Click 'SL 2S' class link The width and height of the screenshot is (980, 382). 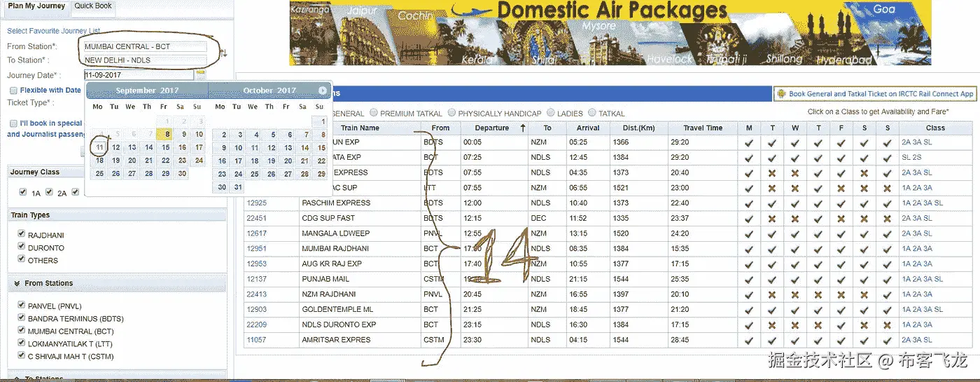tap(911, 158)
